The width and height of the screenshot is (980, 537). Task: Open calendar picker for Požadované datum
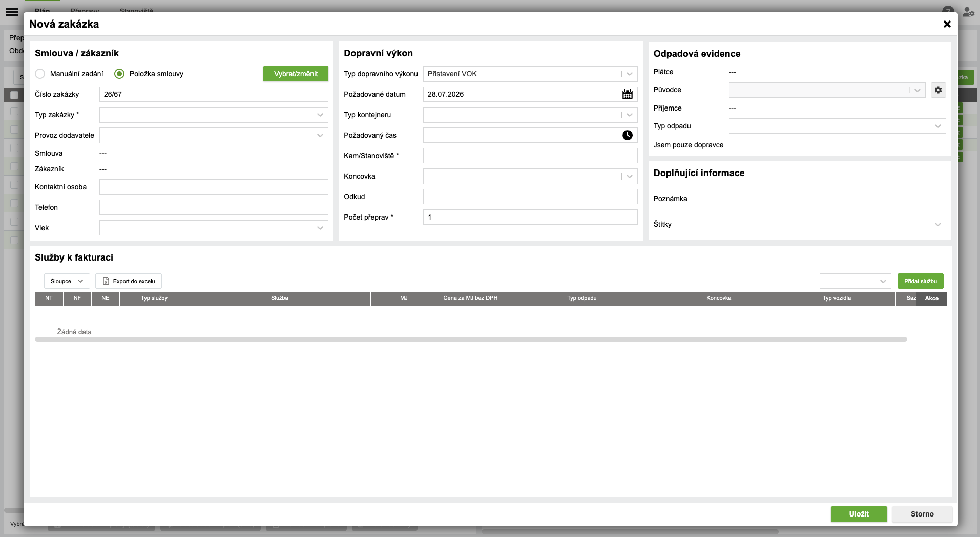(628, 94)
